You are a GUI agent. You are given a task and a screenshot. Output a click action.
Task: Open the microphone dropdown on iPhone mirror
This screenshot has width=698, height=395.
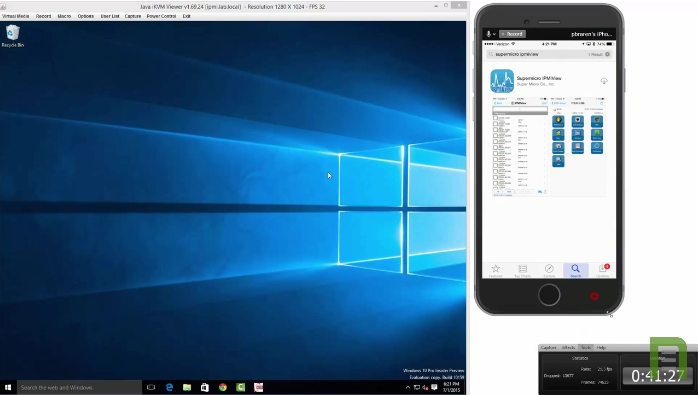pyautogui.click(x=491, y=34)
